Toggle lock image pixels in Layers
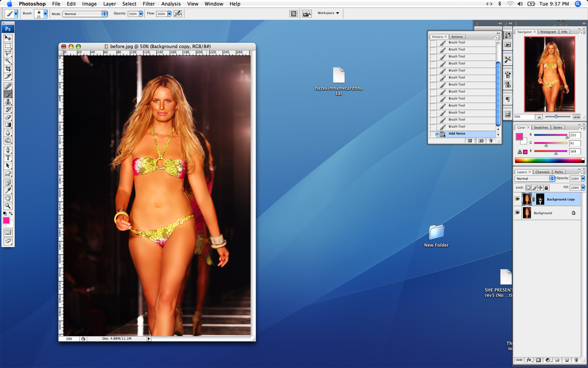 point(534,188)
